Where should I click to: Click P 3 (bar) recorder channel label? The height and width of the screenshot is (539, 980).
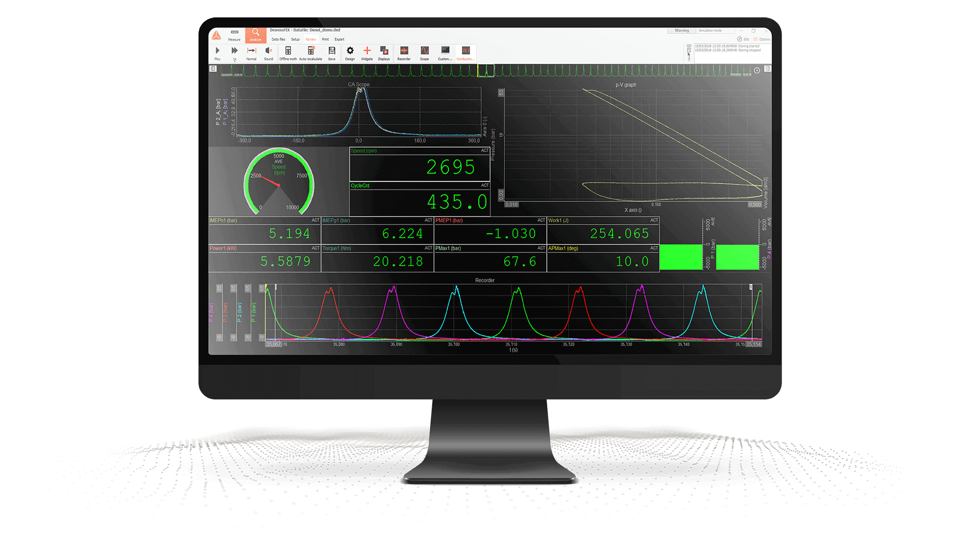click(x=225, y=312)
